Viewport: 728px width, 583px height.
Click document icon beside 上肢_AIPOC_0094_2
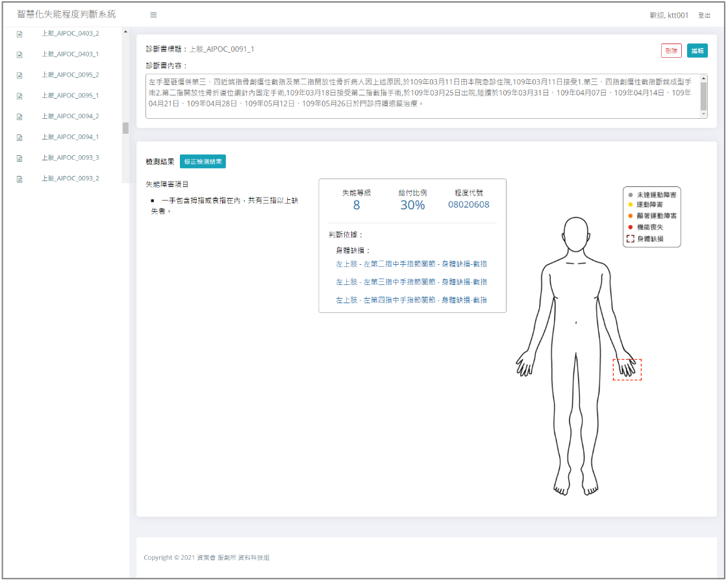click(x=19, y=117)
